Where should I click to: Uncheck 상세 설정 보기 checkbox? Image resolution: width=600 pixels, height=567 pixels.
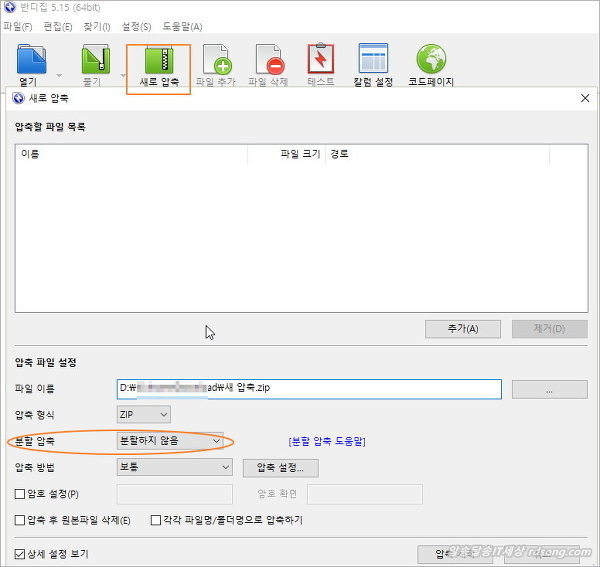pos(20,554)
